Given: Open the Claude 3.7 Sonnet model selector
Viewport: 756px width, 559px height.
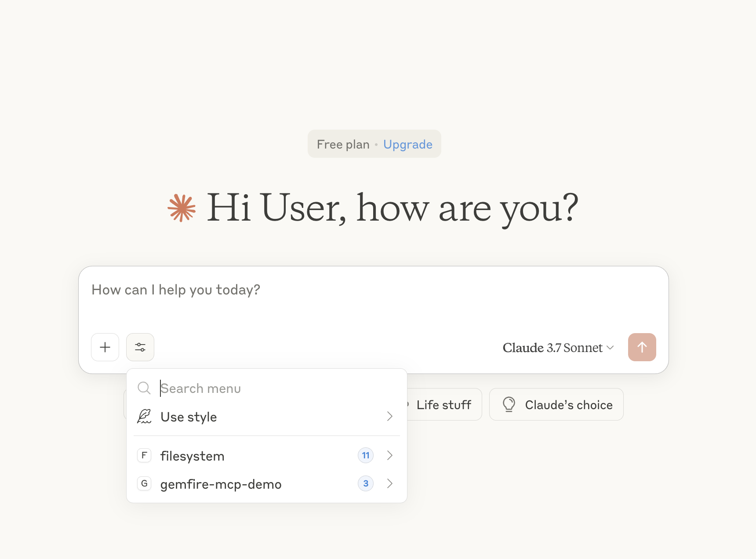Looking at the screenshot, I should click(x=558, y=348).
